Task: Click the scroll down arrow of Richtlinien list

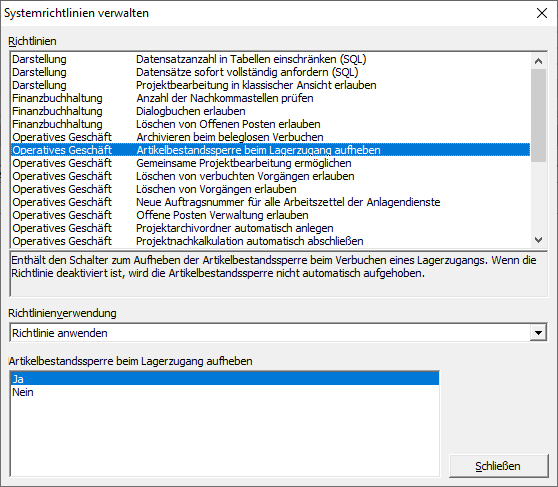Action: click(538, 240)
